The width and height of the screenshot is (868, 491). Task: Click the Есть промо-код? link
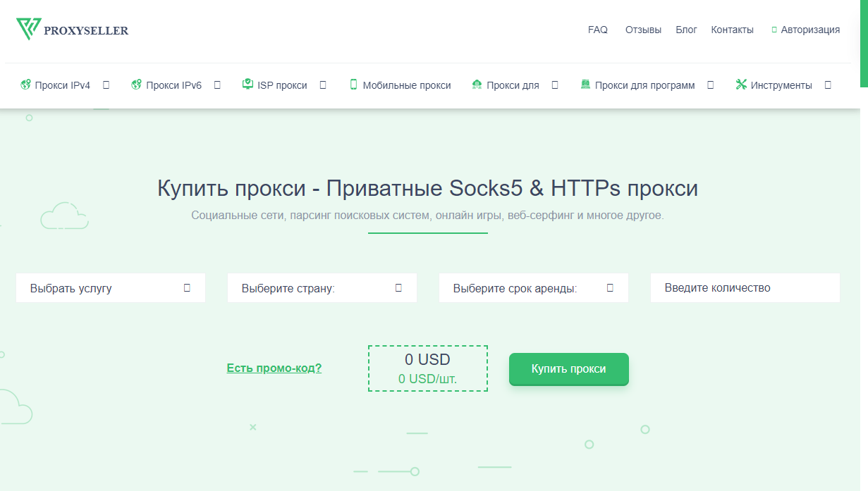(x=274, y=368)
